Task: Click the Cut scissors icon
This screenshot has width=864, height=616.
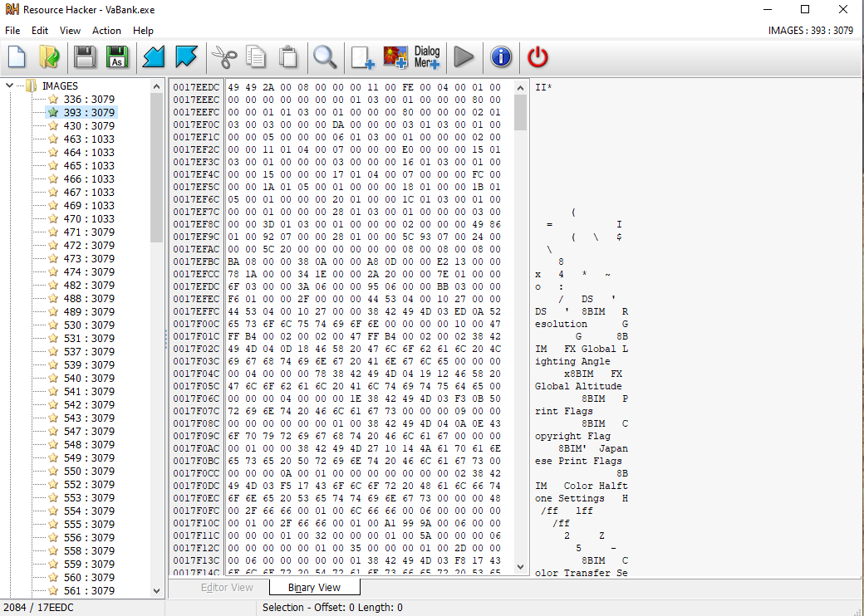Action: pyautogui.click(x=224, y=57)
